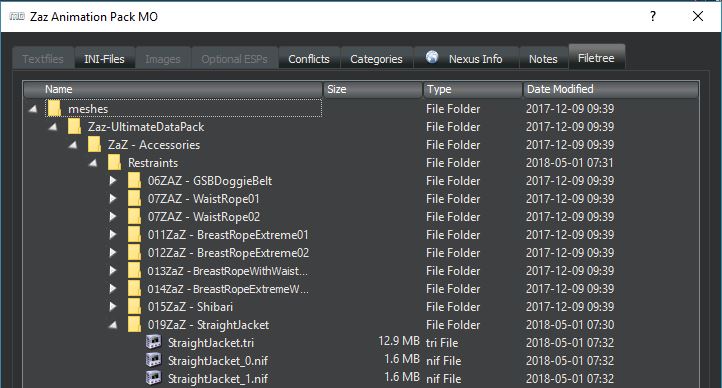Screen dimensions: 722x388
Task: Select the StraightJacket.tri file name
Action: [x=211, y=342]
